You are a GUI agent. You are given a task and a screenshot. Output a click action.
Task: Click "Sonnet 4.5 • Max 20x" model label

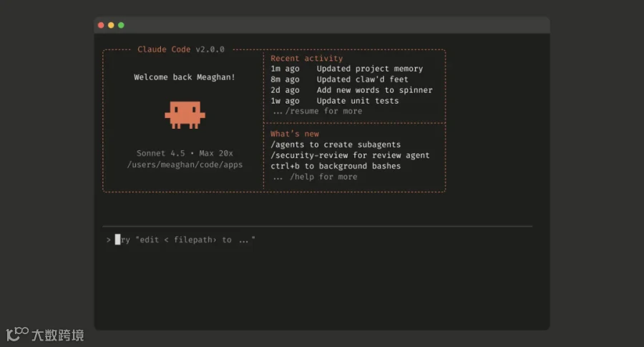tap(185, 153)
